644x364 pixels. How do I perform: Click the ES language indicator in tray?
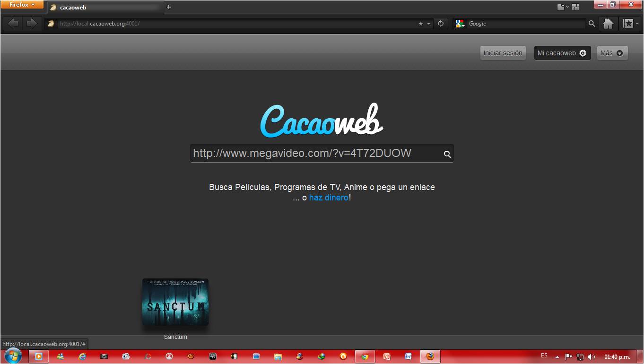pyautogui.click(x=544, y=355)
